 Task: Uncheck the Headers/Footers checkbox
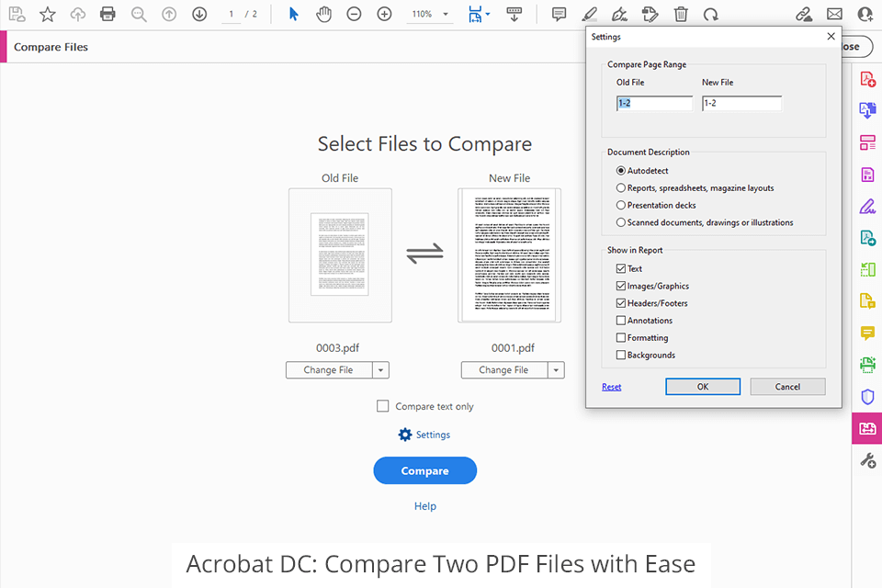click(x=621, y=302)
